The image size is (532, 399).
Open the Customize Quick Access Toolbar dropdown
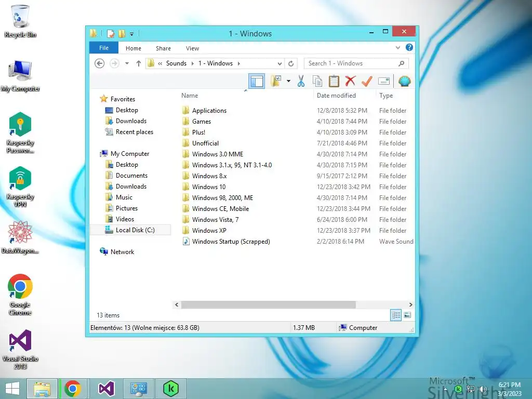point(131,34)
